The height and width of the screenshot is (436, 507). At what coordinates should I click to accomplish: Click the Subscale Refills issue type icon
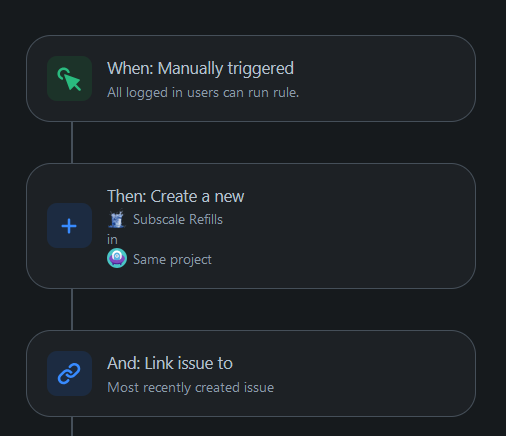pyautogui.click(x=117, y=219)
